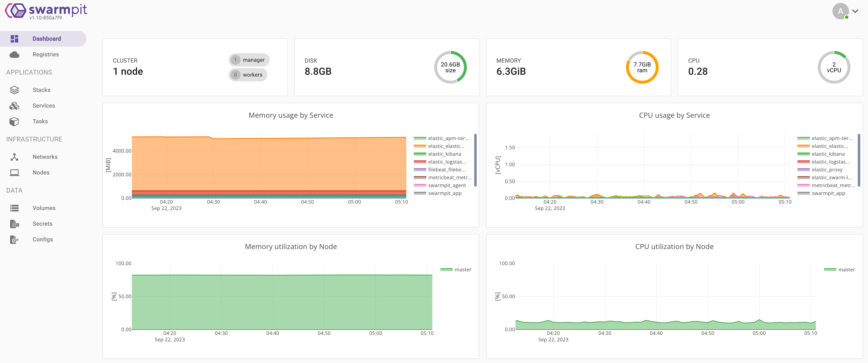
Task: Click the Registries cloud icon
Action: pyautogui.click(x=14, y=55)
